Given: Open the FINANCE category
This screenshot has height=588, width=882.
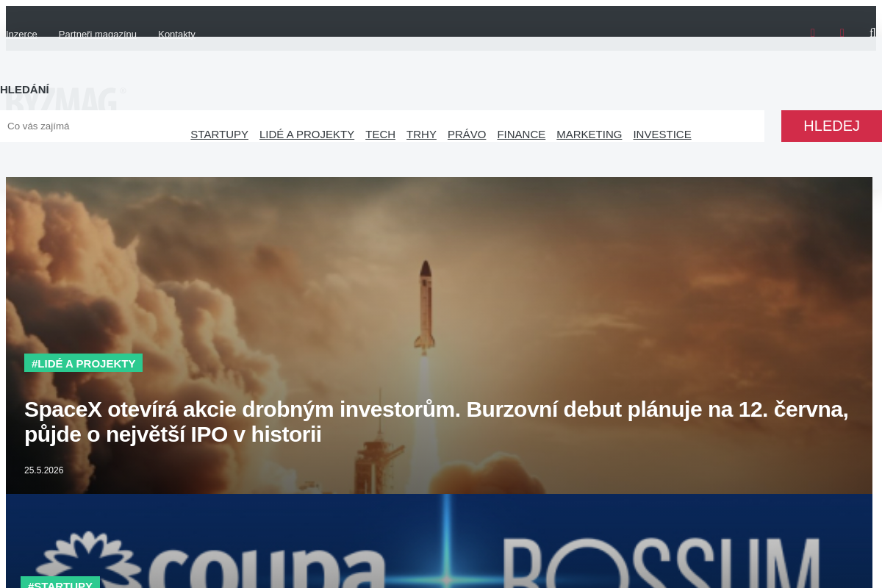Looking at the screenshot, I should (521, 134).
